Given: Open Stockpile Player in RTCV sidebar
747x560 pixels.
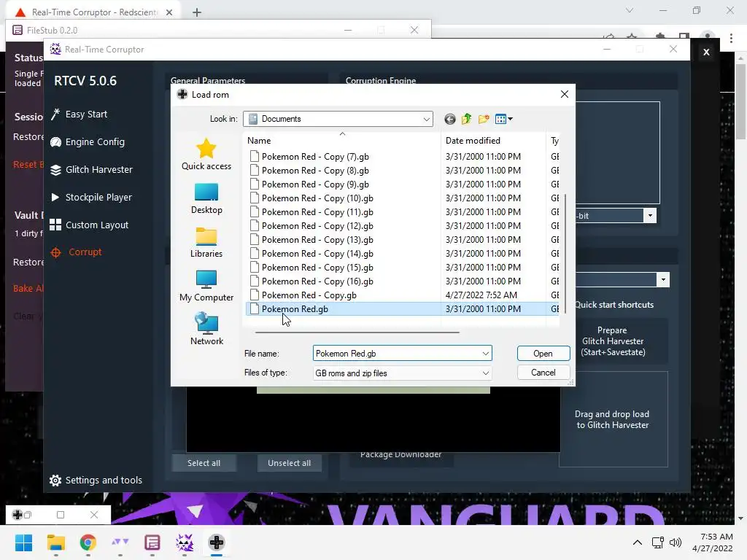Looking at the screenshot, I should 91,197.
